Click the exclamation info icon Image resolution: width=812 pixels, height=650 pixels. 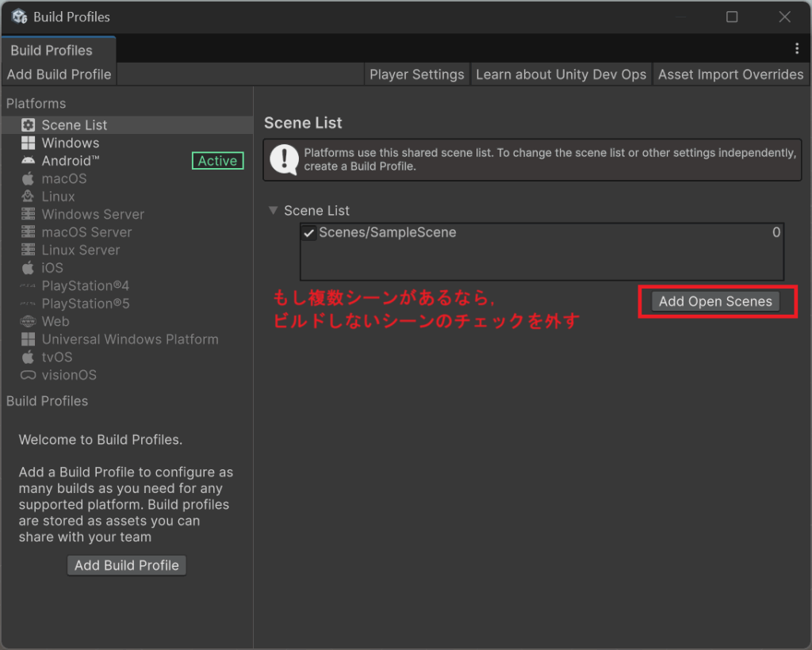point(284,159)
